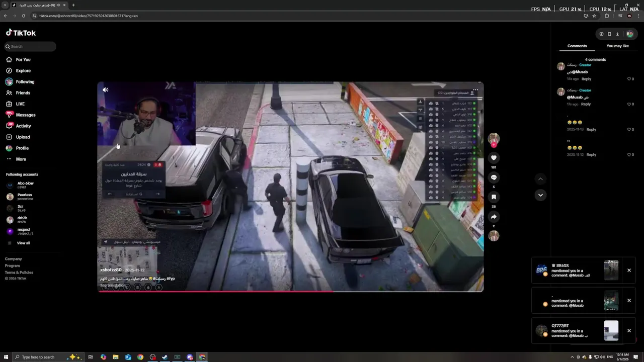Reply to the comment posted 14s ago
This screenshot has width=644, height=362.
pyautogui.click(x=586, y=79)
